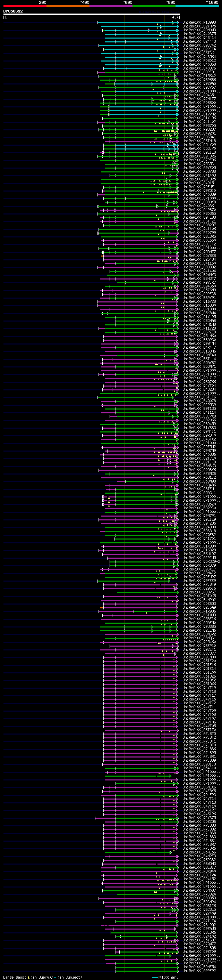Select the UniRef100_Q2TCL0 label
This screenshot has width=222, height=980.
(x=199, y=459)
